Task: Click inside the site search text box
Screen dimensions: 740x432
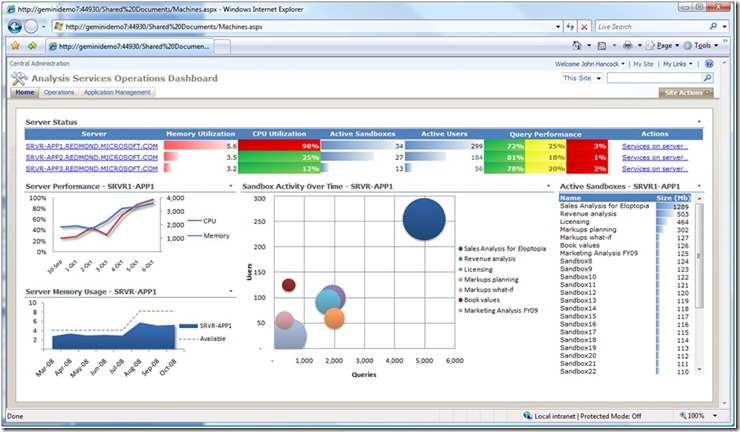Action: [x=655, y=78]
